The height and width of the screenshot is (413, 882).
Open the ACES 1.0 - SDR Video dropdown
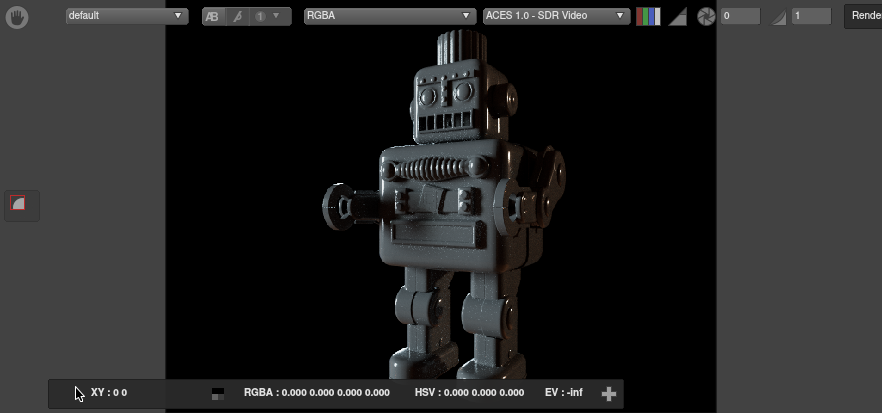click(555, 16)
